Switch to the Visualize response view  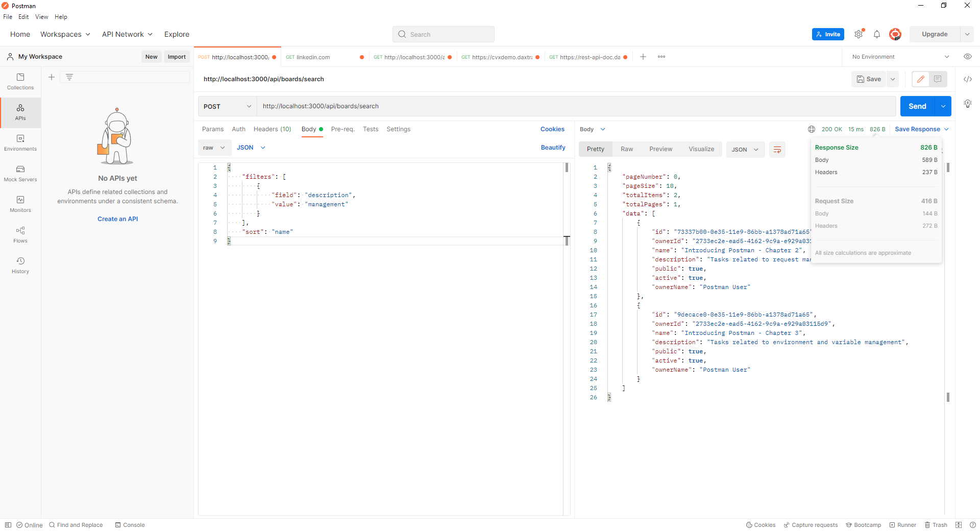coord(701,149)
